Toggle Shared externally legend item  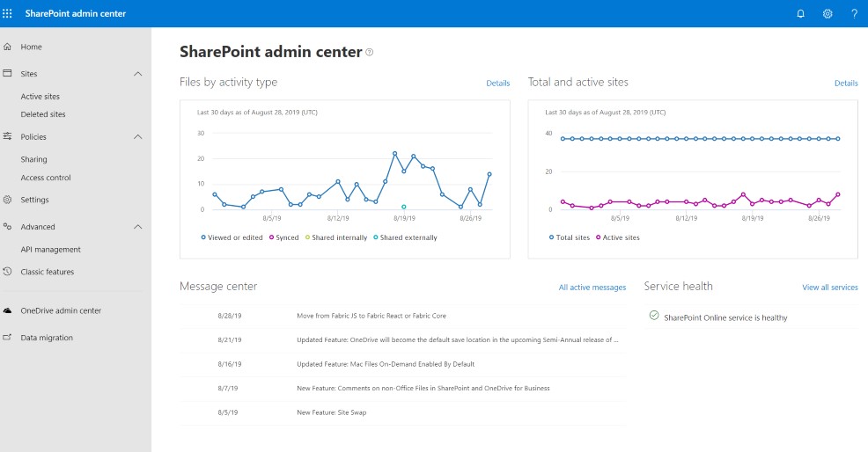405,237
